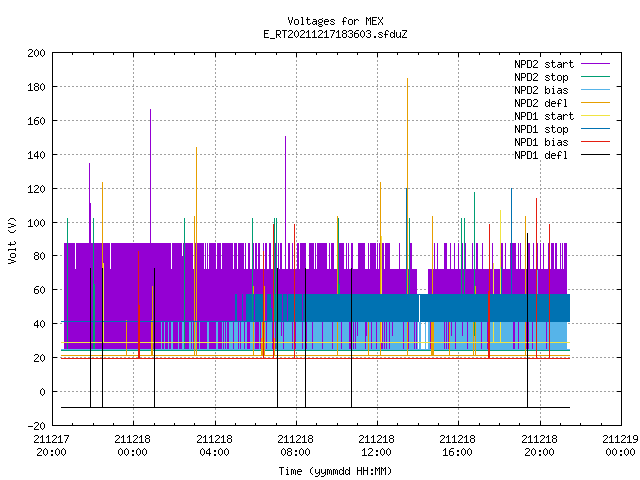
Task: Click the dark blue NPD1 stop legend line
Action: coord(595,129)
